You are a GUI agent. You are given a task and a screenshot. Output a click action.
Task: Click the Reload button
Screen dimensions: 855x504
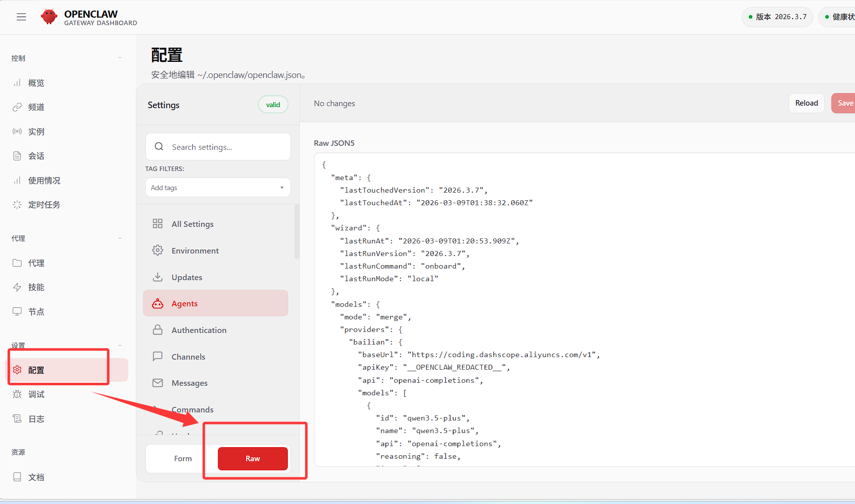click(806, 103)
